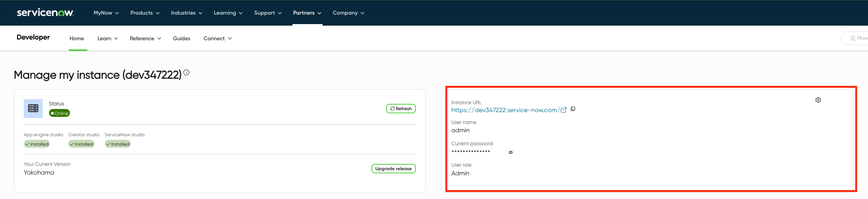The image size is (868, 199).
Task: Open the Partners menu
Action: click(307, 13)
